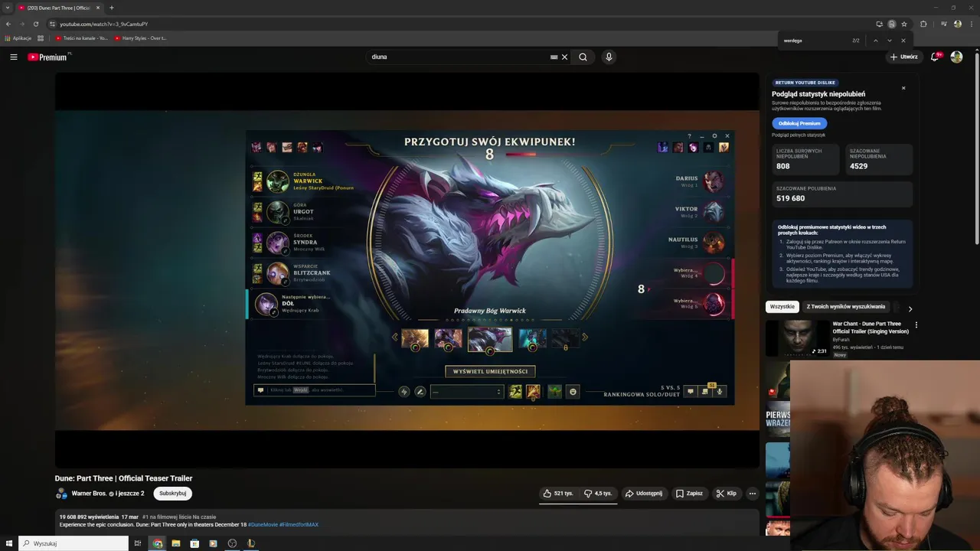Change the second summoner spell Smite icon
Viewport: 980px width, 551px height.
(x=533, y=392)
